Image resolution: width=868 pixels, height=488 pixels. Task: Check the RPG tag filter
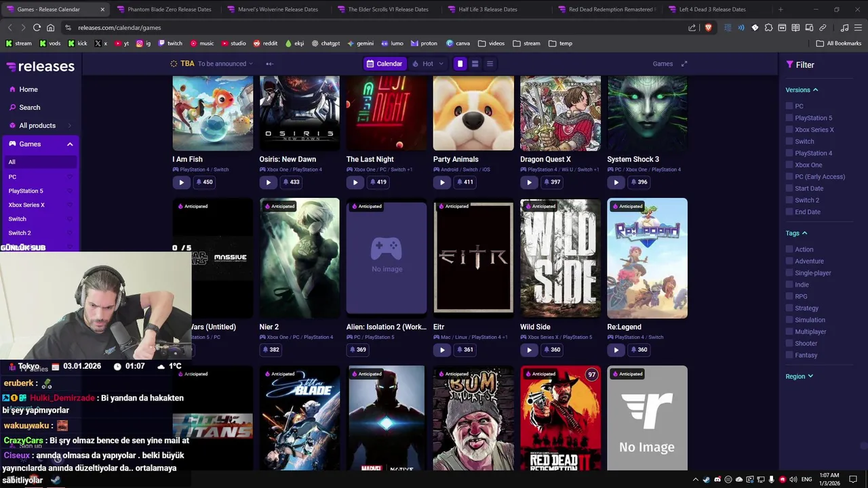pyautogui.click(x=789, y=296)
